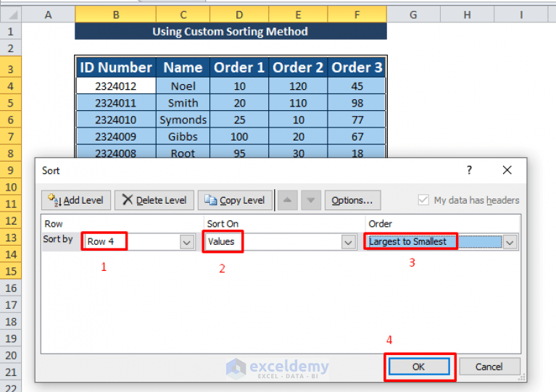
Task: Click the ID Number header cell
Action: [115, 67]
